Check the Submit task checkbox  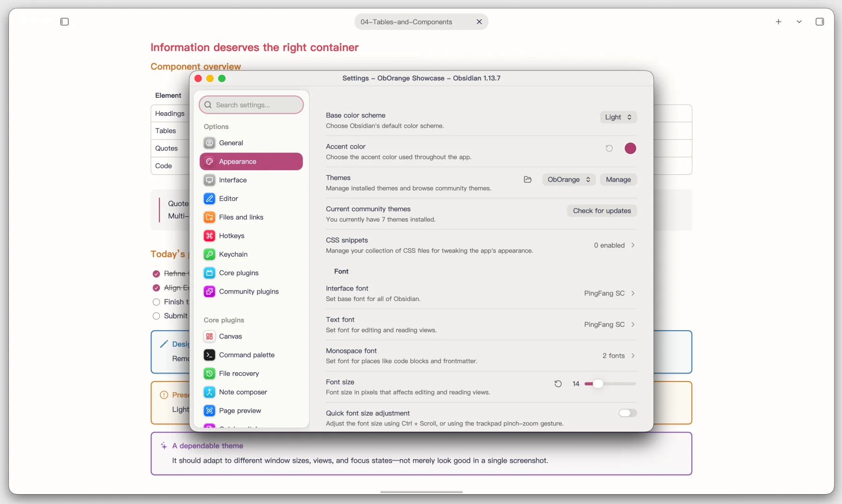[156, 316]
